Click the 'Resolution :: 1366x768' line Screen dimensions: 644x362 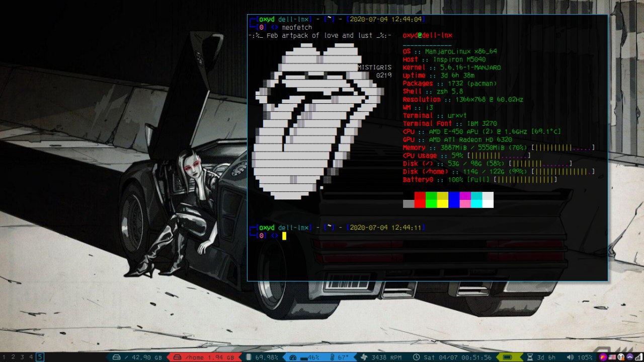pyautogui.click(x=463, y=100)
